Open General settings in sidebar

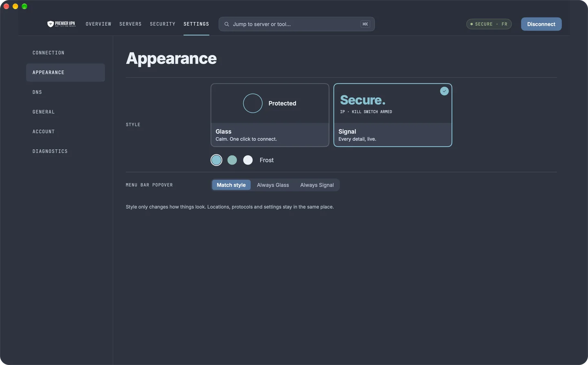click(x=65, y=112)
